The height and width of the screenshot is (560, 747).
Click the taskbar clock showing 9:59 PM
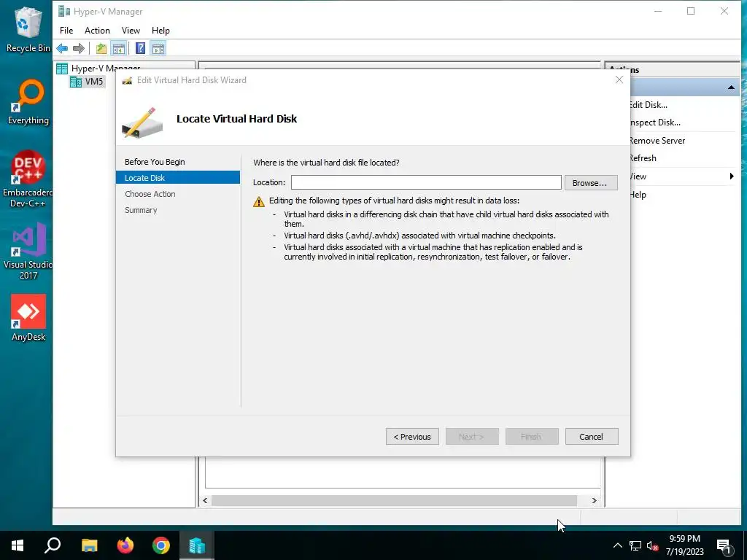pos(684,545)
